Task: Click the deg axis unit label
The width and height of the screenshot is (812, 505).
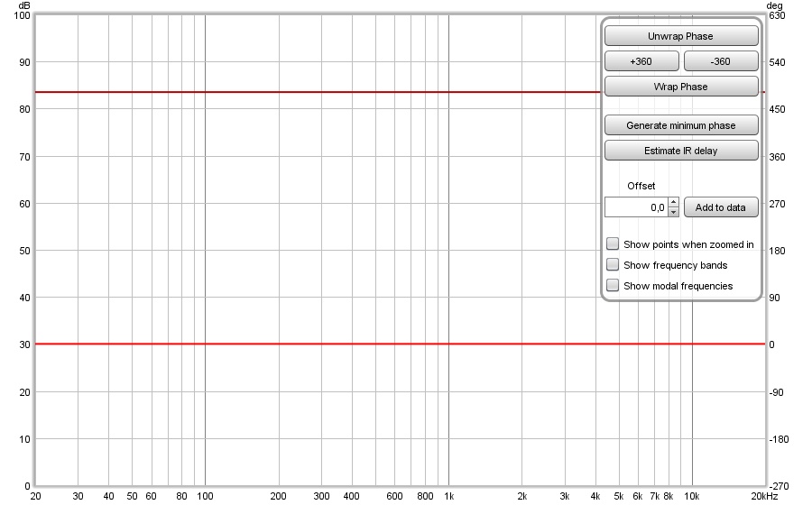Action: click(x=774, y=5)
